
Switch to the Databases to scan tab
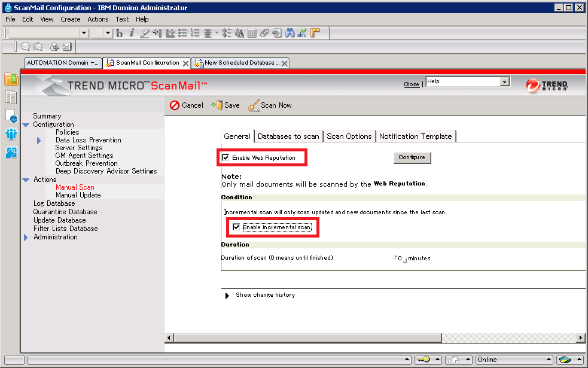point(288,136)
